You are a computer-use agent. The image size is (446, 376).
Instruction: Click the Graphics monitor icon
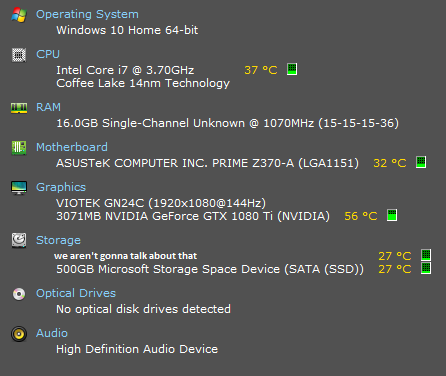(x=19, y=188)
